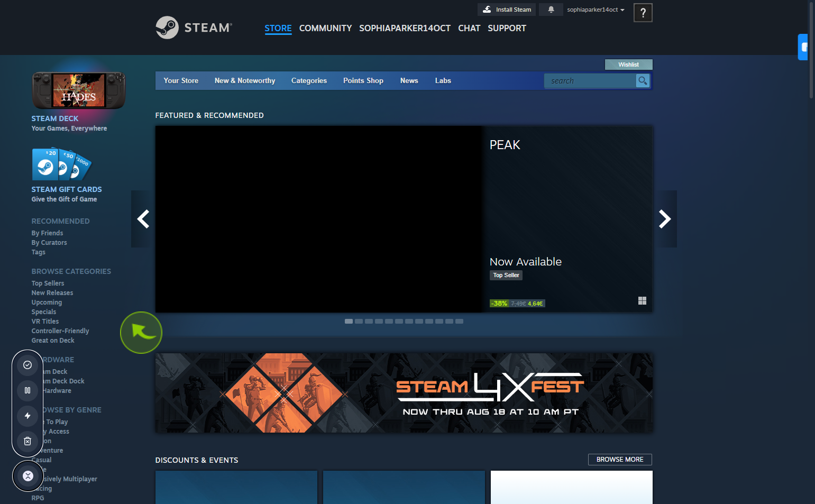Click the Wishlist button
Viewport: 815px width, 504px height.
click(628, 65)
